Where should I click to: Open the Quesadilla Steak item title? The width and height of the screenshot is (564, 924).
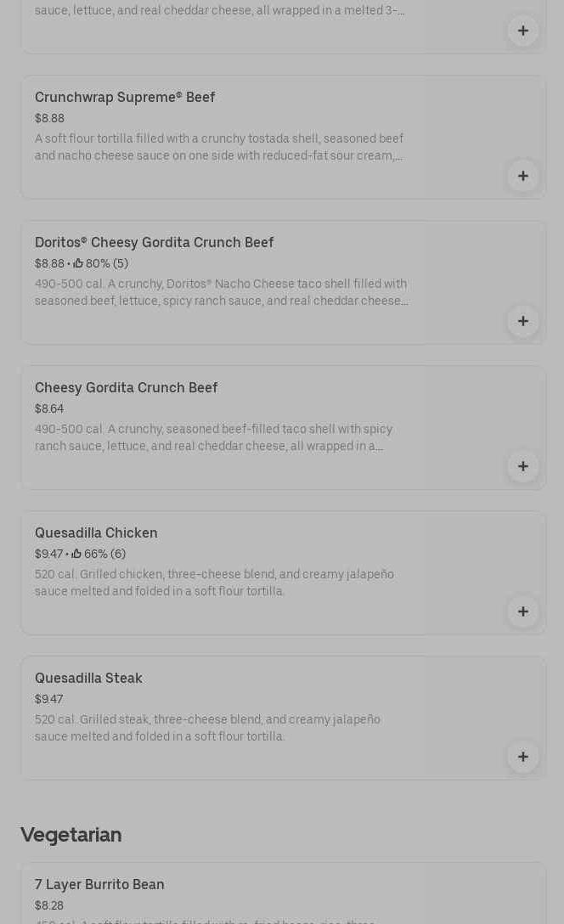pos(88,679)
